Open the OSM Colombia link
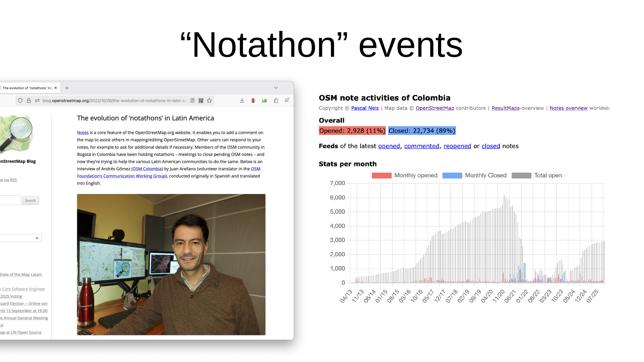 click(147, 169)
